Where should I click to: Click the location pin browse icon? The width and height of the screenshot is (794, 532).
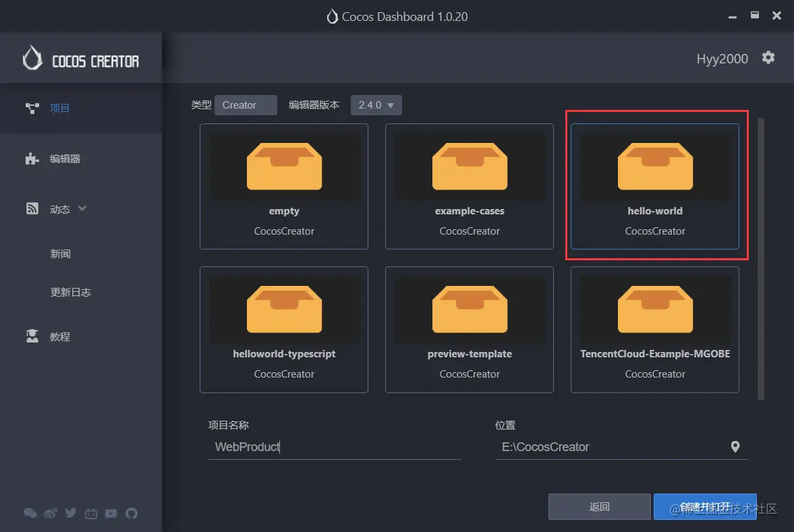tap(735, 446)
